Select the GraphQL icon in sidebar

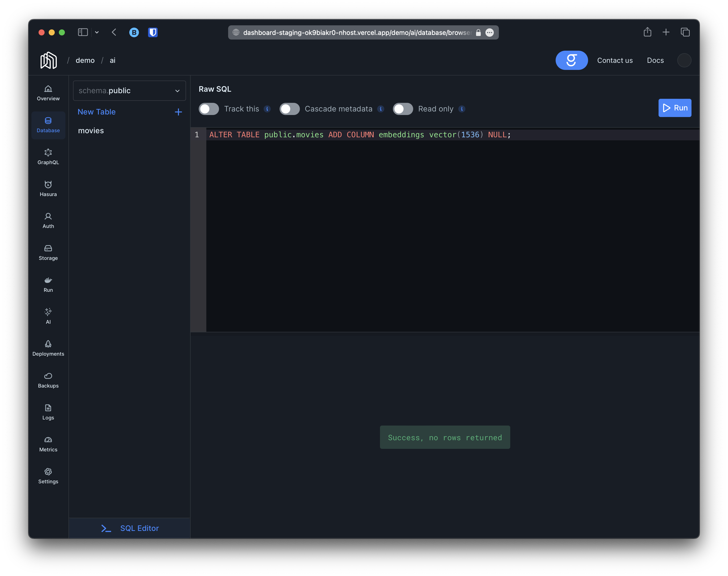[48, 156]
